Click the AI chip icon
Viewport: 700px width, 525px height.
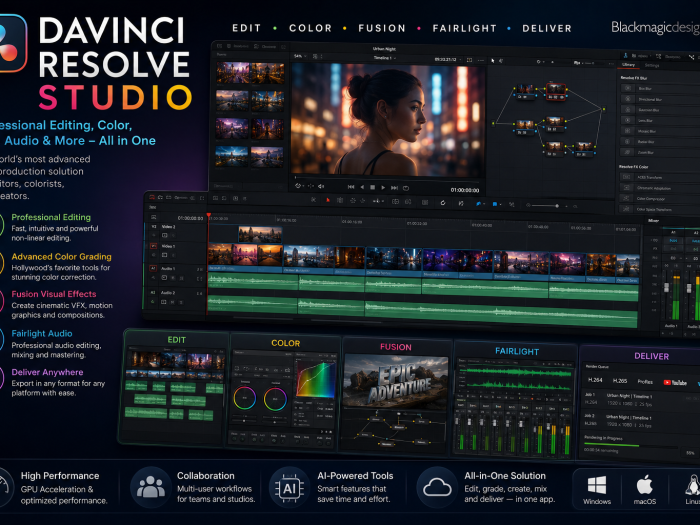pyautogui.click(x=289, y=488)
